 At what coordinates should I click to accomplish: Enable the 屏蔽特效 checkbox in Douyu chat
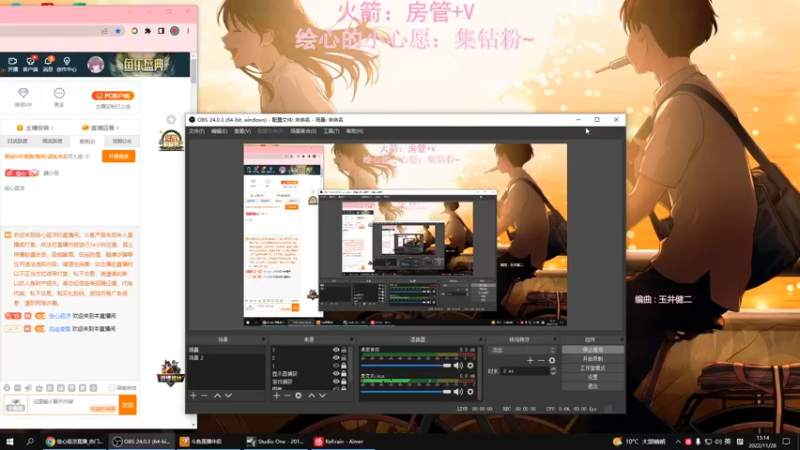click(x=112, y=388)
